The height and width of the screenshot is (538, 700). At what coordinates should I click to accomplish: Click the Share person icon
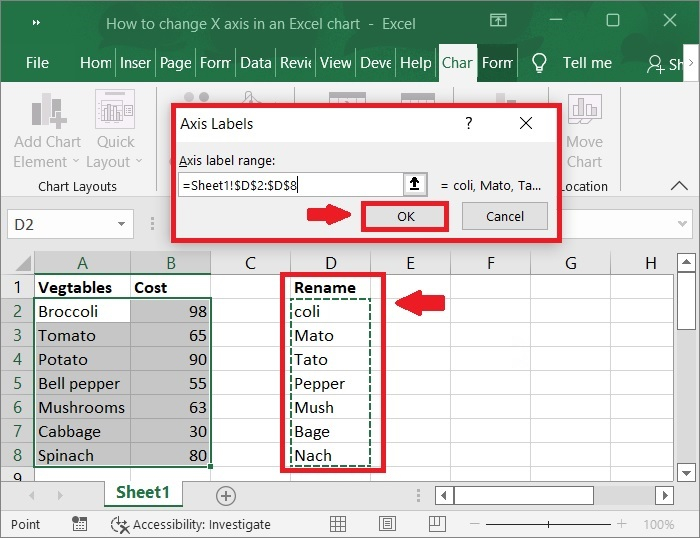[655, 64]
